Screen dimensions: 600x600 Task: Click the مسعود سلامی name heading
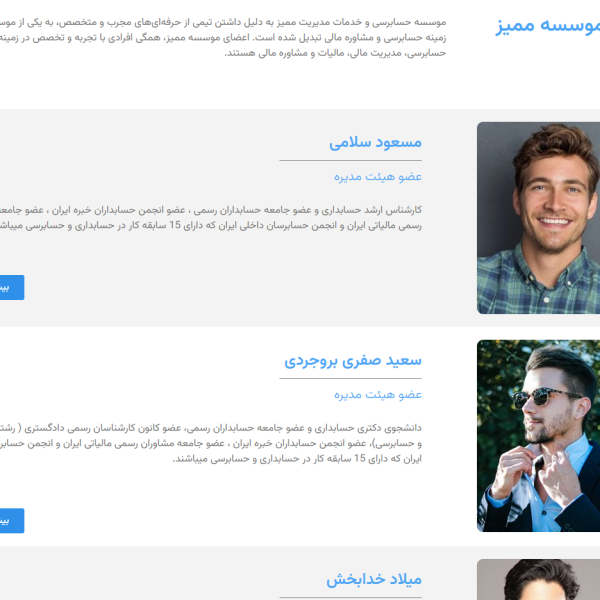pyautogui.click(x=375, y=143)
